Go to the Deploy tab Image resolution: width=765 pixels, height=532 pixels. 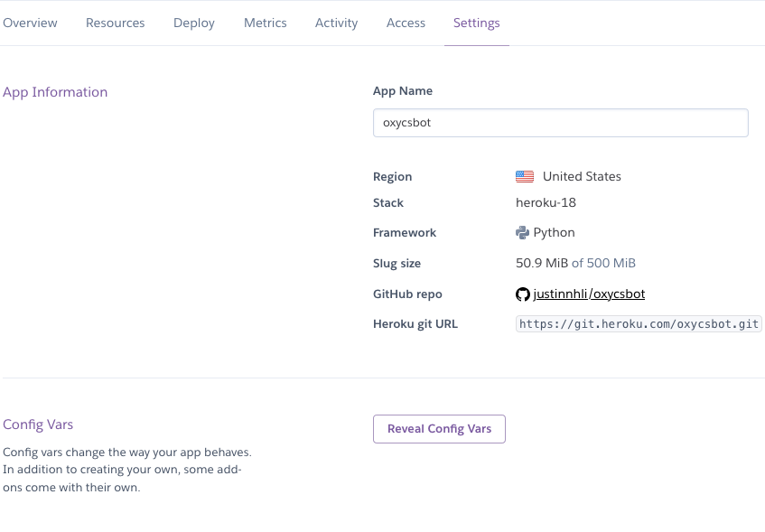click(193, 23)
